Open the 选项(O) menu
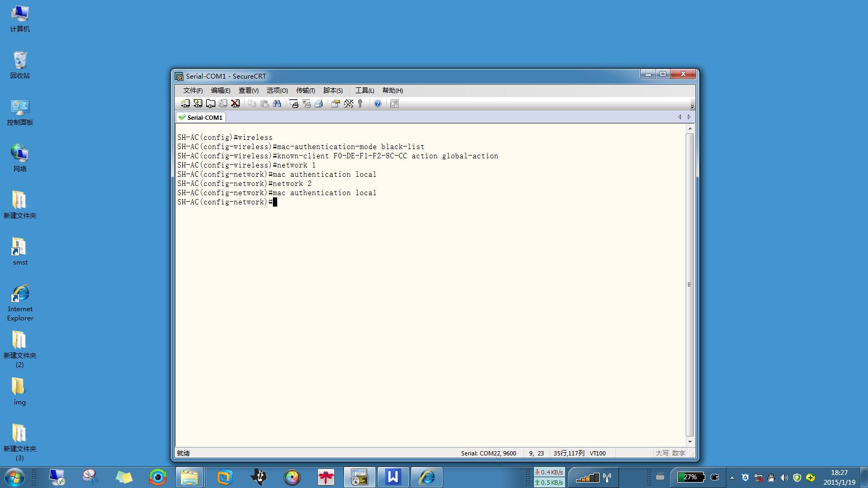 tap(277, 91)
